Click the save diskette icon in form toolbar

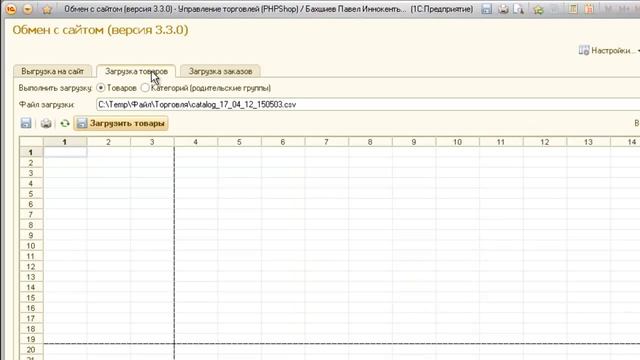click(26, 123)
